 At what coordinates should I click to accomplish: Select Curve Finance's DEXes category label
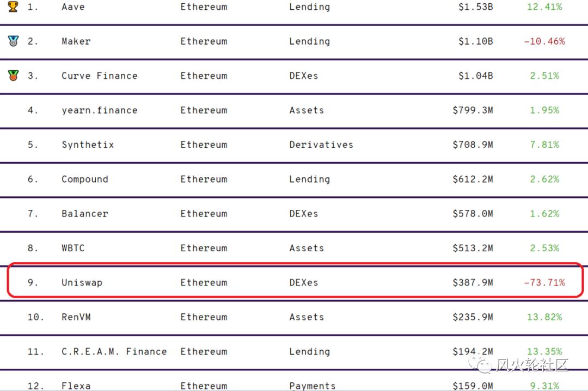click(x=304, y=76)
